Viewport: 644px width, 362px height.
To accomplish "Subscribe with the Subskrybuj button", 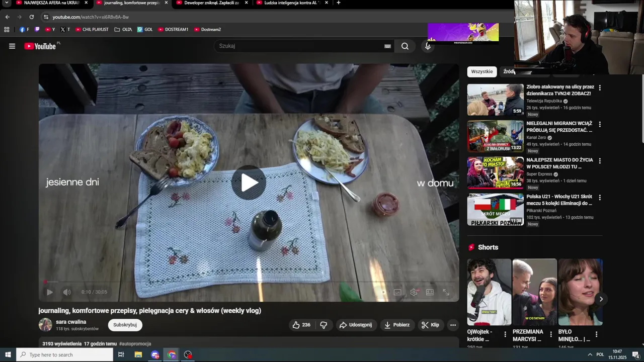I will [x=125, y=325].
